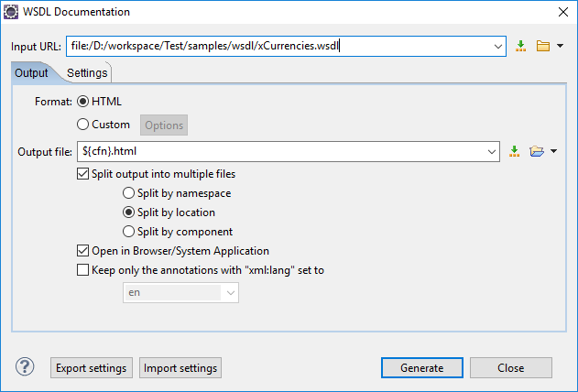The image size is (578, 392).
Task: Disable Open in Browser/System Application checkbox
Action: pos(83,251)
